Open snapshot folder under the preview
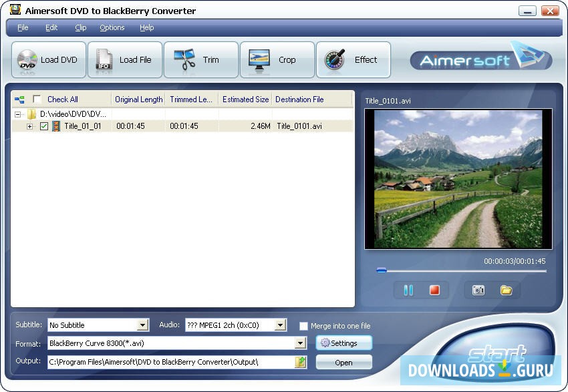The image size is (568, 392). coord(506,290)
